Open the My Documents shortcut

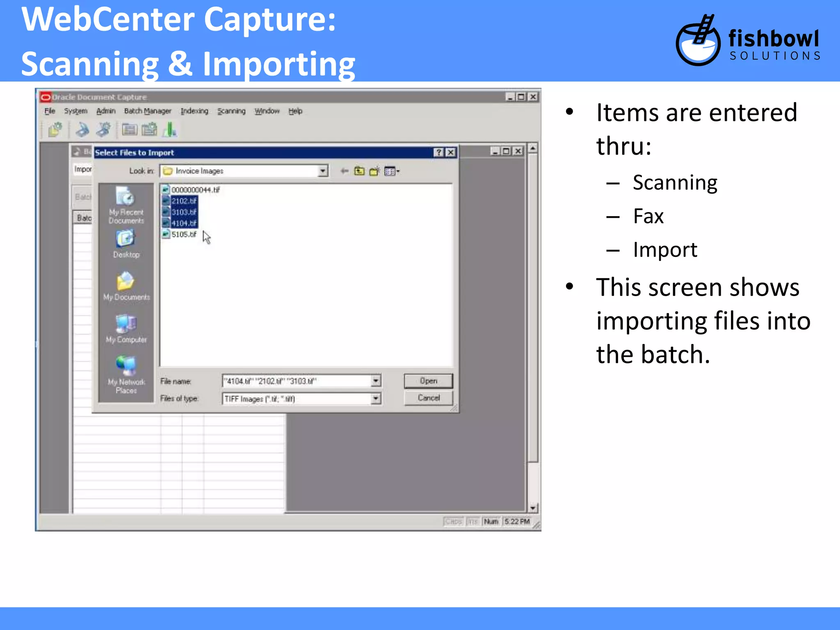(x=126, y=286)
